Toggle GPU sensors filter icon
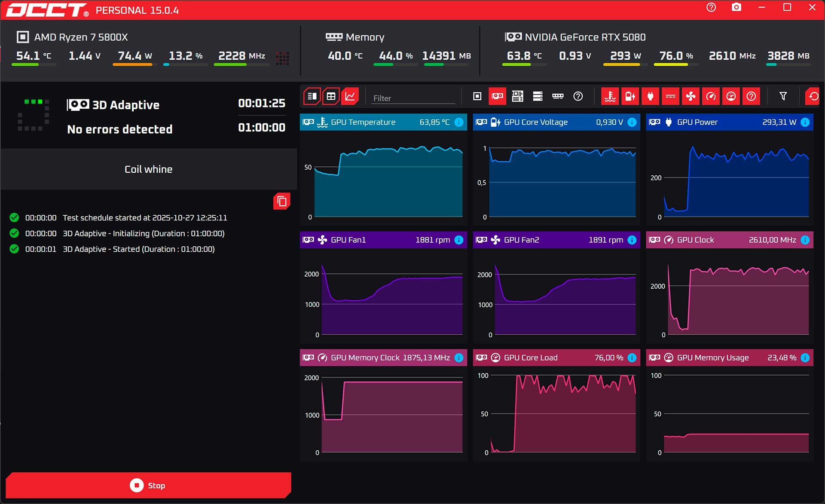825x504 pixels. [x=497, y=96]
